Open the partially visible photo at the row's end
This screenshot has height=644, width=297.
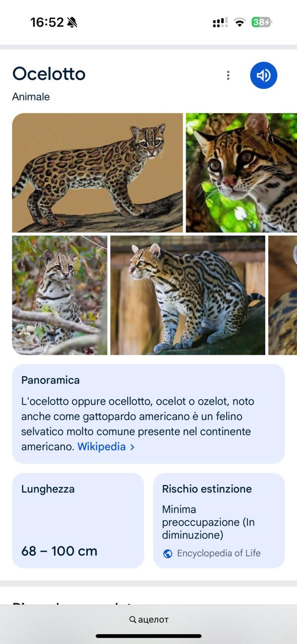[283, 295]
